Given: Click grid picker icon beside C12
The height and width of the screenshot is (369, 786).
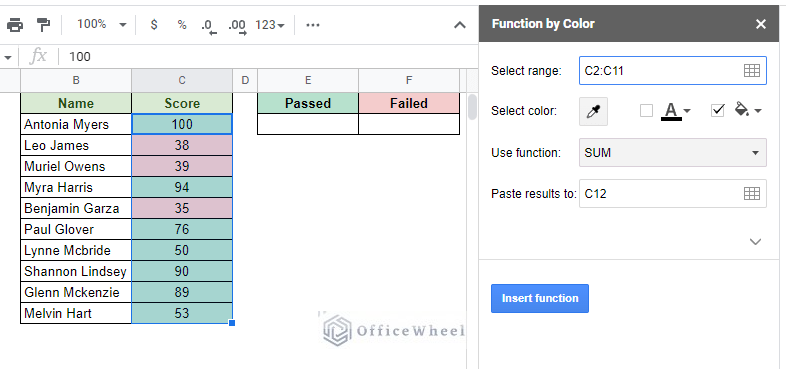Looking at the screenshot, I should [x=751, y=194].
